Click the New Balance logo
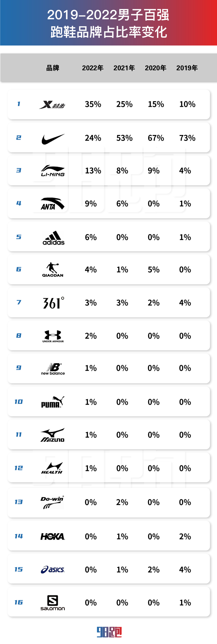 point(53,369)
